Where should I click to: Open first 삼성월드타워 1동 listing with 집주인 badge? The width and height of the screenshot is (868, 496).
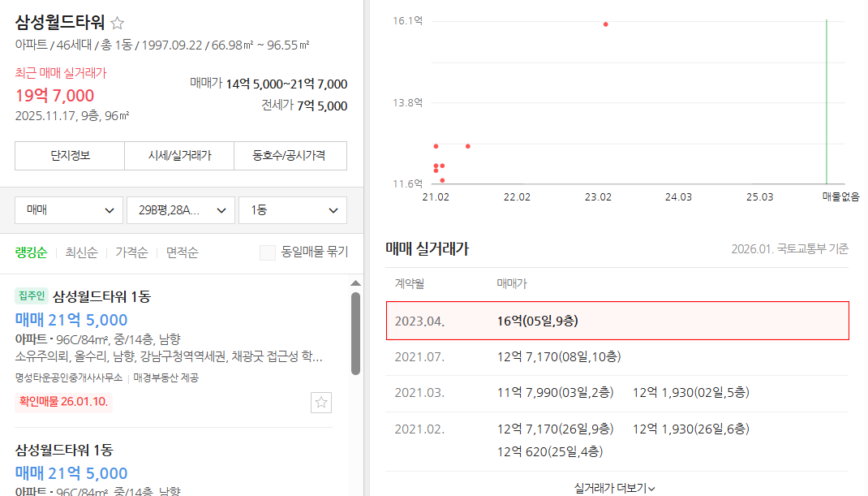click(x=101, y=296)
